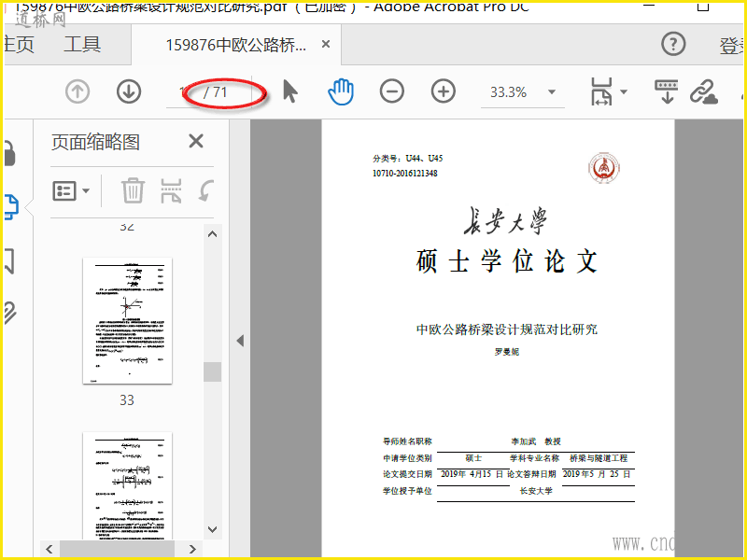The image size is (747, 560).
Task: Delete selected pages with trash icon
Action: tap(133, 190)
